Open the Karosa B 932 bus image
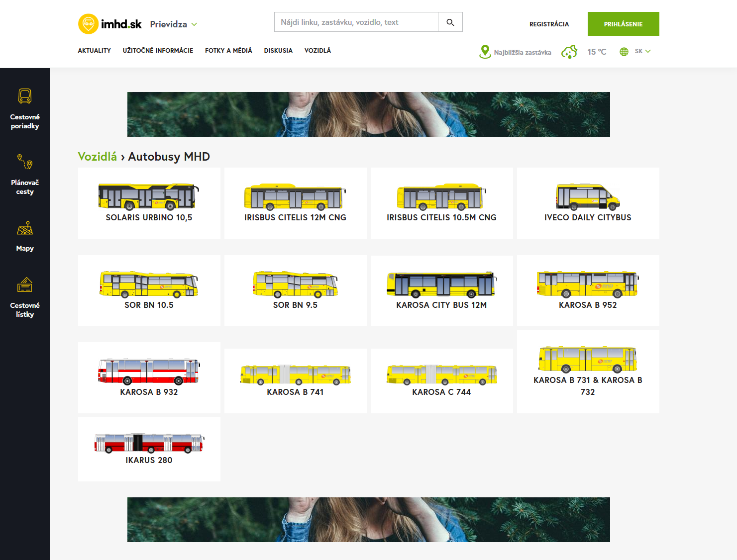This screenshot has height=560, width=737. tap(149, 372)
